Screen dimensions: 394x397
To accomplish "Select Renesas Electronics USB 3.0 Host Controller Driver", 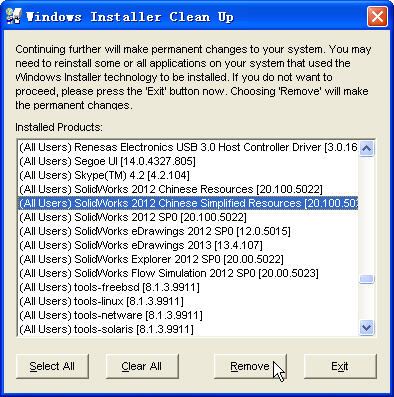I will coord(188,147).
